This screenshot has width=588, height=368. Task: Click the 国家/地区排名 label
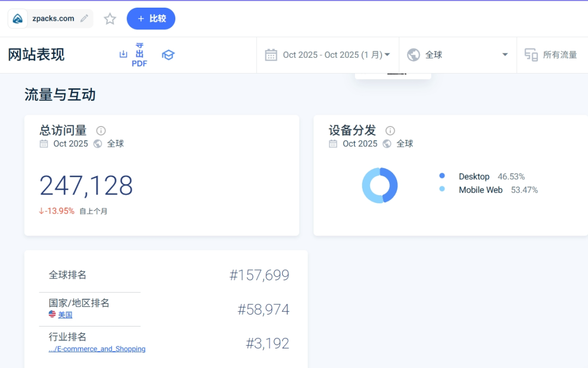[79, 303]
